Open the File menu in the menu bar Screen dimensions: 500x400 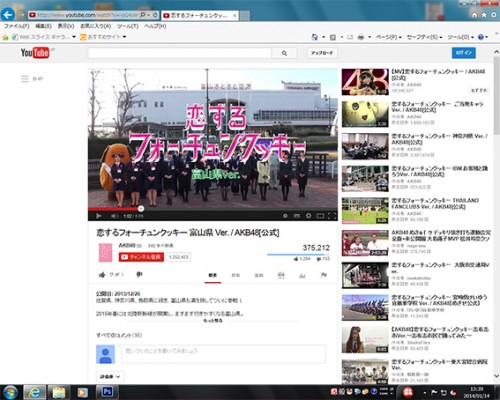pos(16,26)
